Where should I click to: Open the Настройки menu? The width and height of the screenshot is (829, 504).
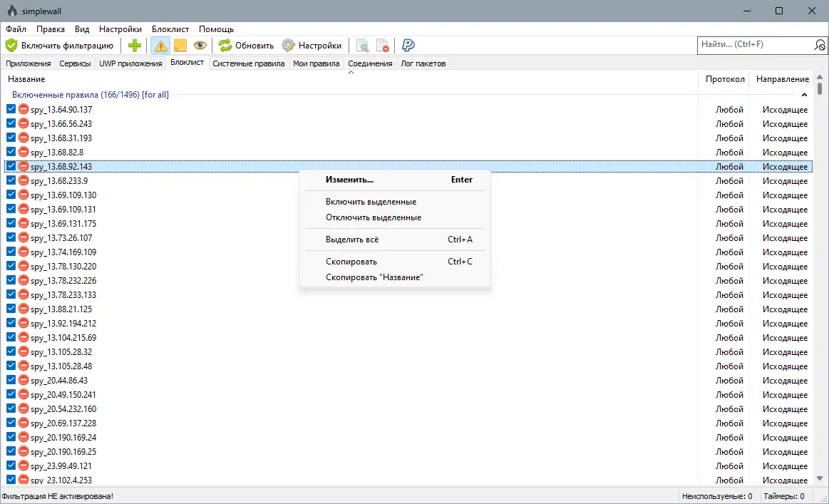[x=120, y=29]
